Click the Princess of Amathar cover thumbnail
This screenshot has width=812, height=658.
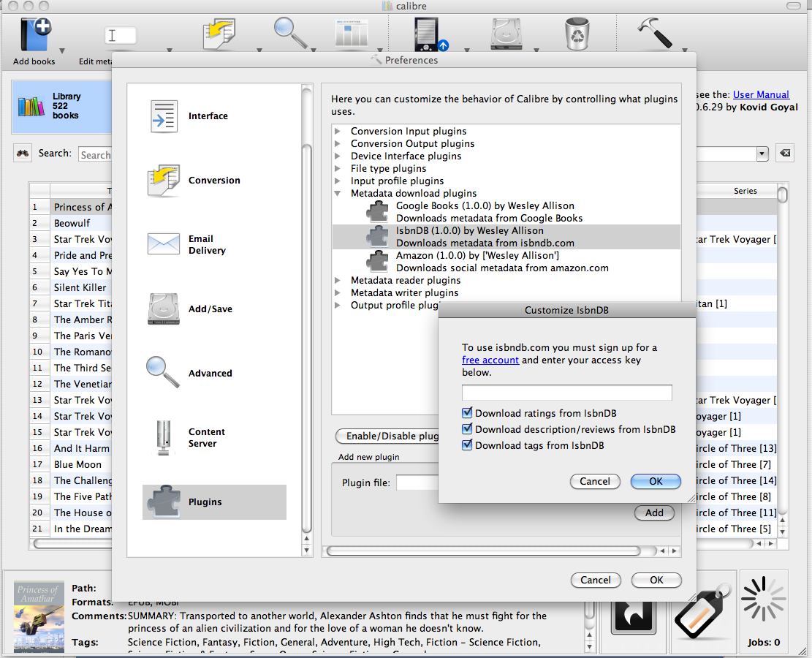click(x=39, y=616)
